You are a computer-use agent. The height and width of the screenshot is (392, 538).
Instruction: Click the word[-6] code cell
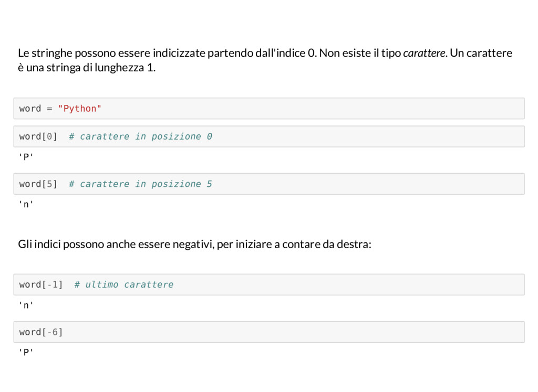click(x=269, y=332)
